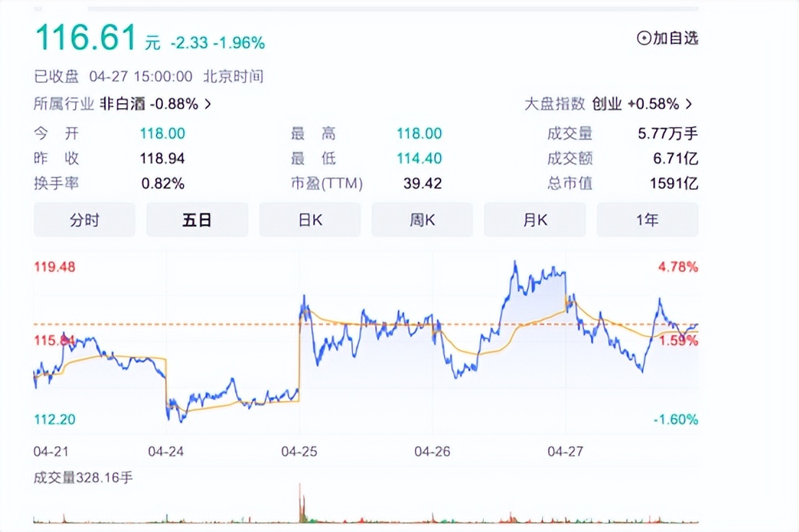799x532 pixels.
Task: Click the 成交量328.16手 volume label
Action: tap(83, 477)
